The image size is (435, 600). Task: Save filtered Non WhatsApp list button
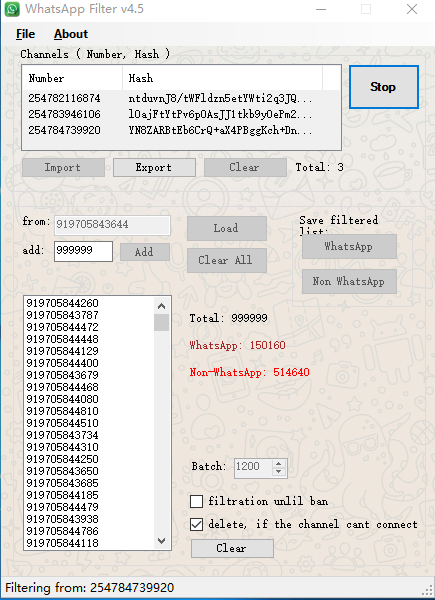[349, 281]
